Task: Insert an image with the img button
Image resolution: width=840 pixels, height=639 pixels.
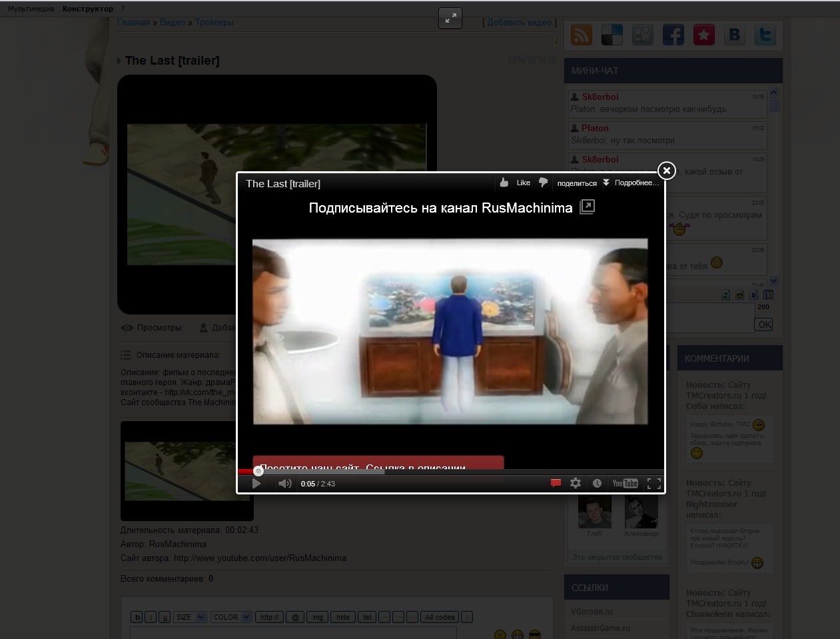Action: (x=318, y=617)
